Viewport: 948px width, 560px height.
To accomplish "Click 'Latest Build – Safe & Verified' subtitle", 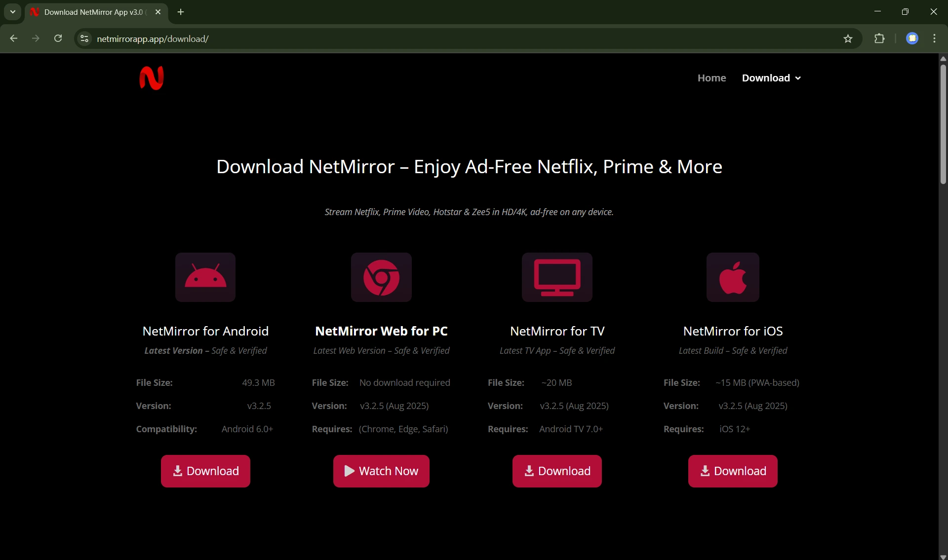I will [733, 350].
